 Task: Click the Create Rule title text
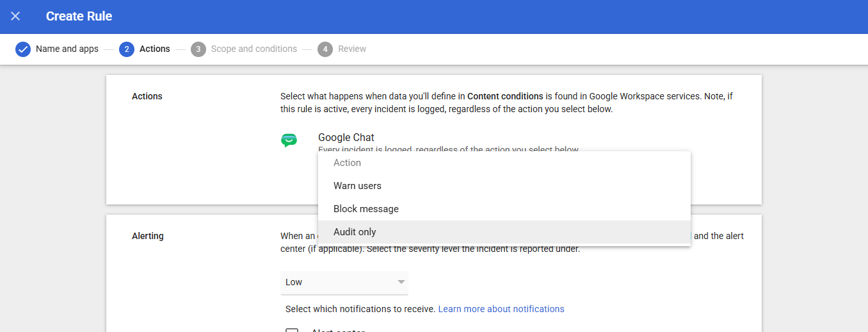79,17
